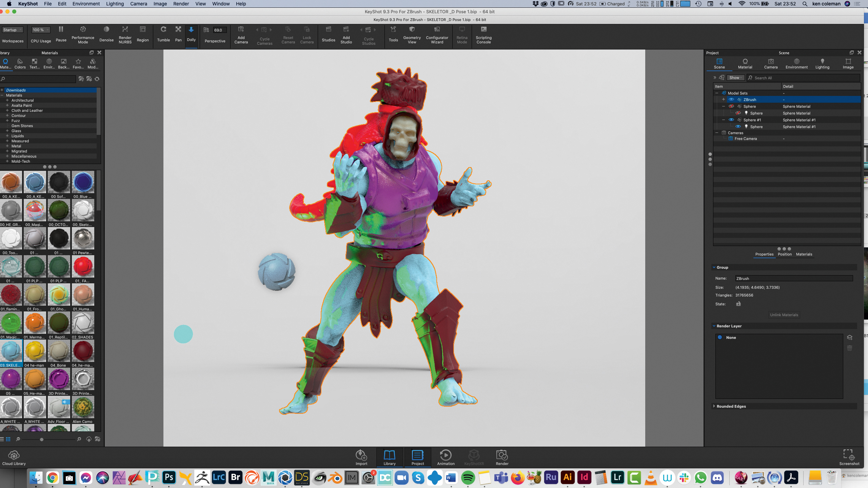Screen dimensions: 868x488
Task: Open Geometry View
Action: tap(412, 35)
